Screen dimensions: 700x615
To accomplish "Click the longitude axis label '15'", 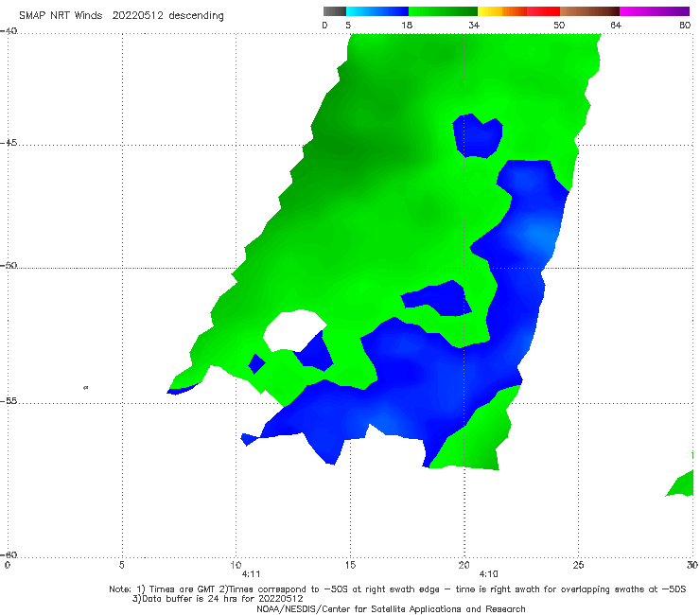I will click(350, 565).
